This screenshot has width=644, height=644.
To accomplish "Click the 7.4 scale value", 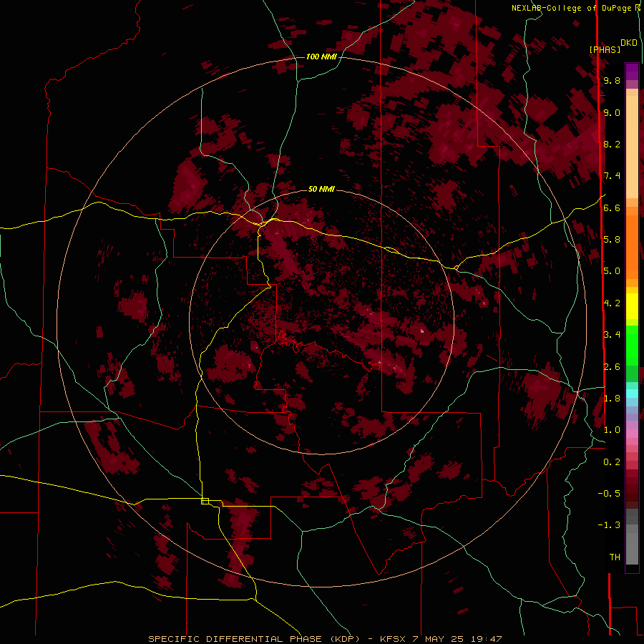I will tap(612, 176).
